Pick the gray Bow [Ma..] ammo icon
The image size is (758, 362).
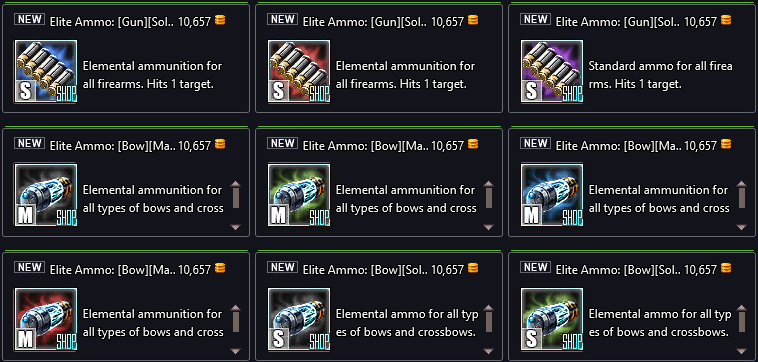[46, 195]
